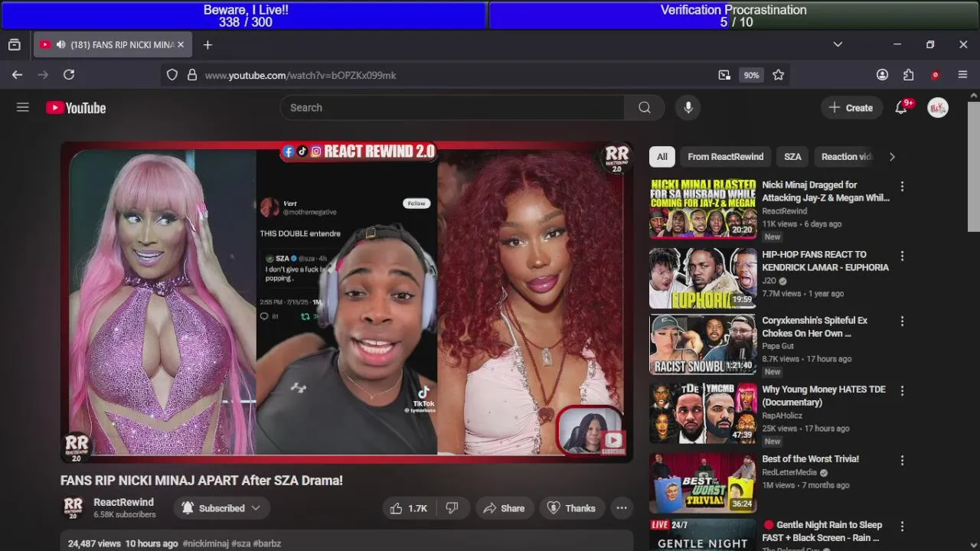Screen dimensions: 980x551
Task: Open the Best of the Worst Trivia thumbnail
Action: click(x=703, y=483)
